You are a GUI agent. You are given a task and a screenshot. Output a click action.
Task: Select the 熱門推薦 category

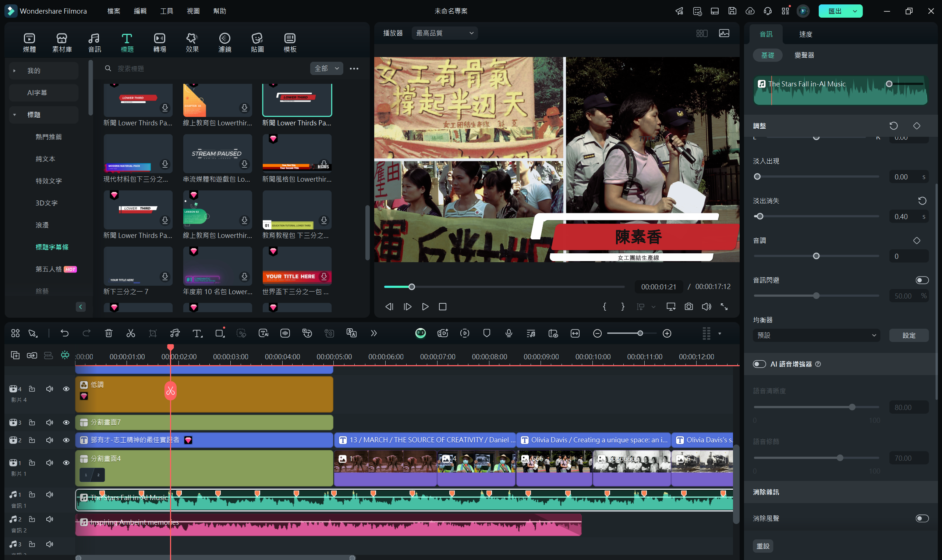[x=49, y=137]
